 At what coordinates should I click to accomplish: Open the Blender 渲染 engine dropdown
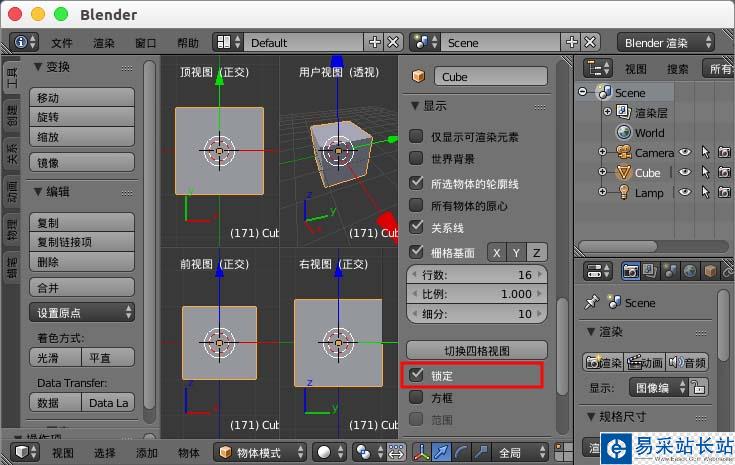[x=666, y=43]
